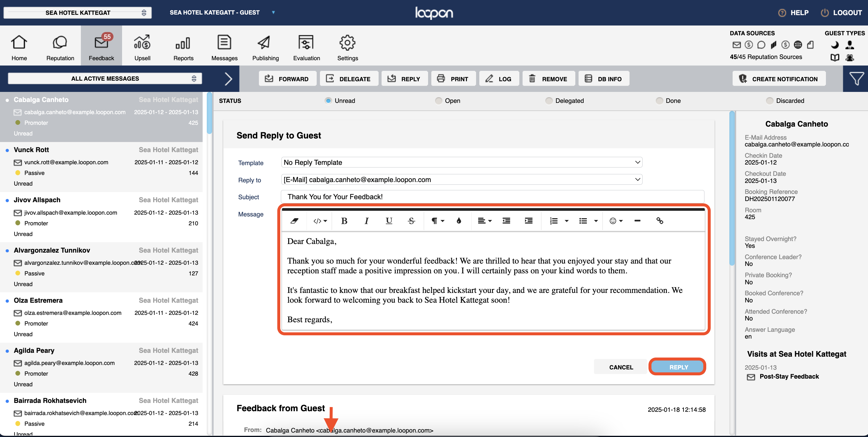The height and width of the screenshot is (437, 868).
Task: Click the Logout power icon
Action: pos(824,13)
